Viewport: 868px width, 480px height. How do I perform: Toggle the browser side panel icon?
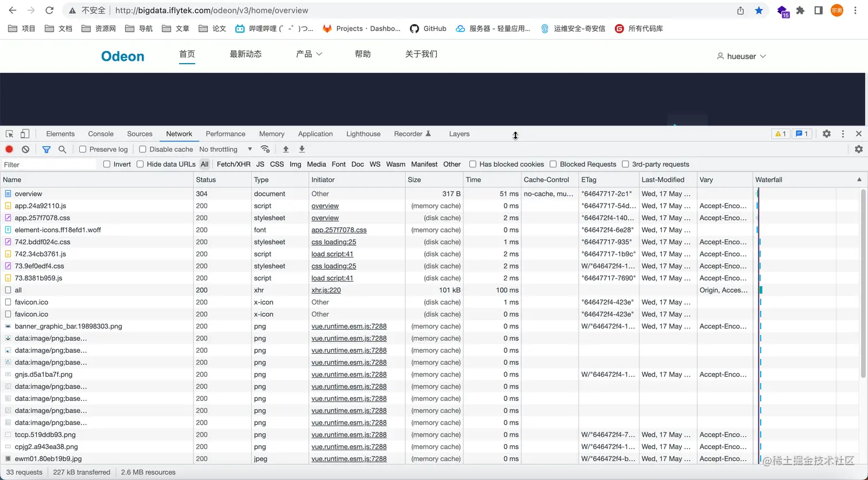819,10
